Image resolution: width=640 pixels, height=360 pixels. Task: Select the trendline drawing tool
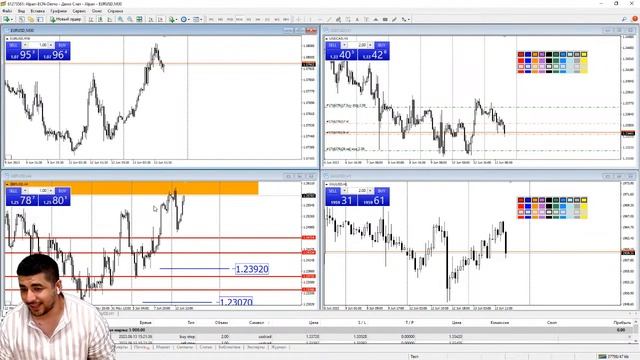pyautogui.click(x=329, y=19)
